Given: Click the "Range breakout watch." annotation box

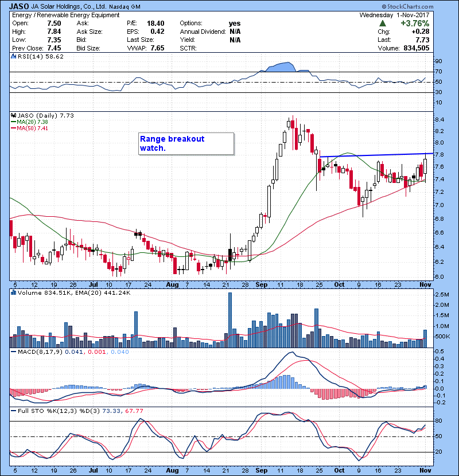Looking at the screenshot, I should pyautogui.click(x=186, y=143).
